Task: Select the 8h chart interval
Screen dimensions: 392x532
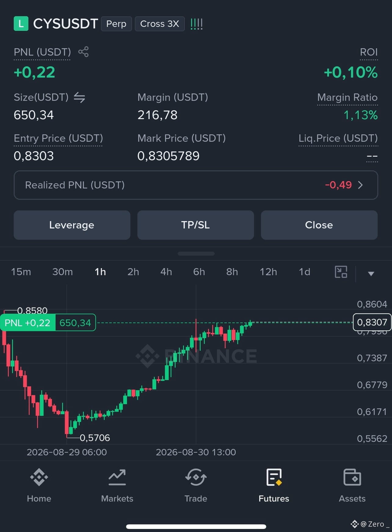Action: (232, 272)
